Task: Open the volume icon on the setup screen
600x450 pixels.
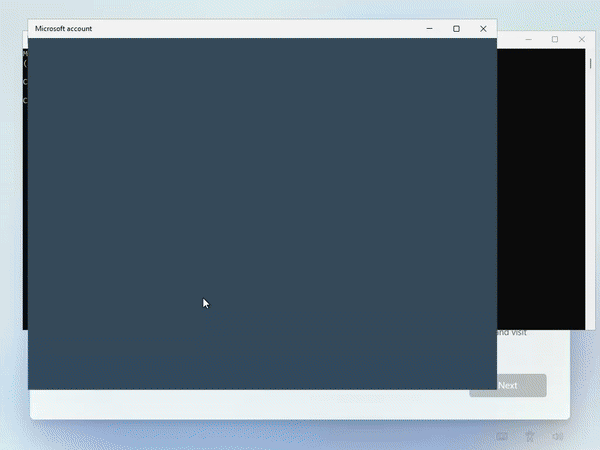Action: [x=558, y=436]
